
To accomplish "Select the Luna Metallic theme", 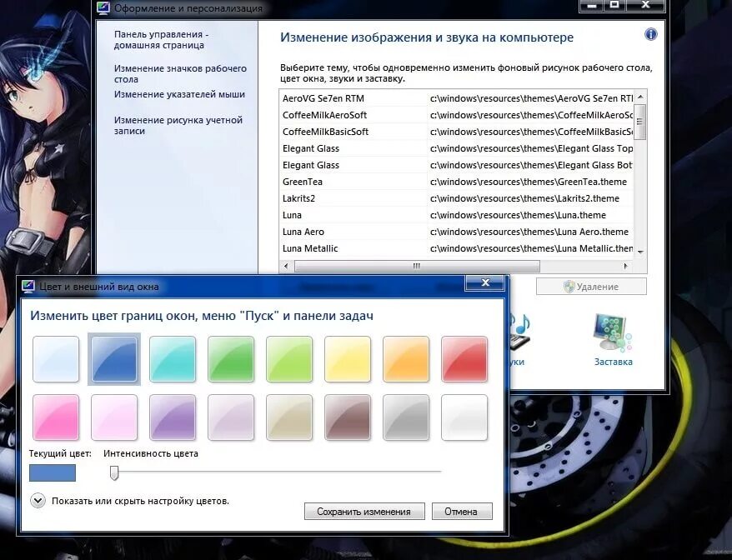I will [x=457, y=248].
